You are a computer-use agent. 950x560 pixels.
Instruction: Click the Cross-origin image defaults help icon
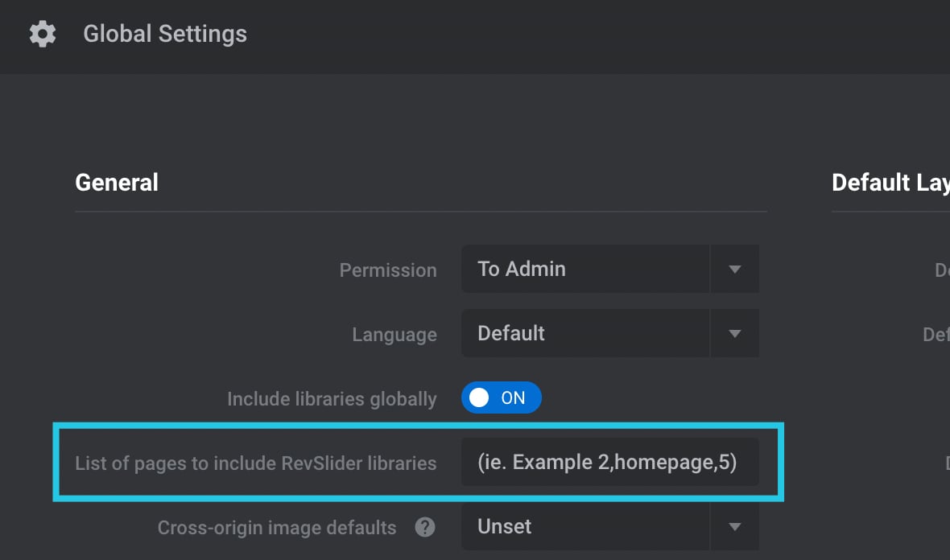(x=425, y=527)
